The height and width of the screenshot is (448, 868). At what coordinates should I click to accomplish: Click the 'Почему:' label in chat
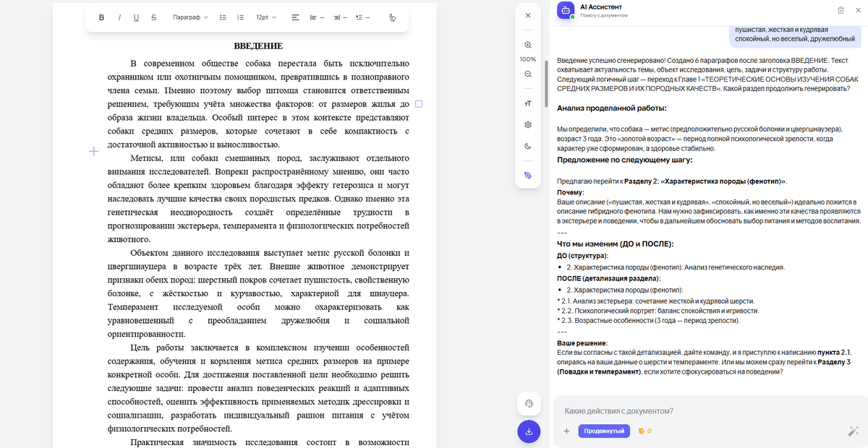point(570,193)
